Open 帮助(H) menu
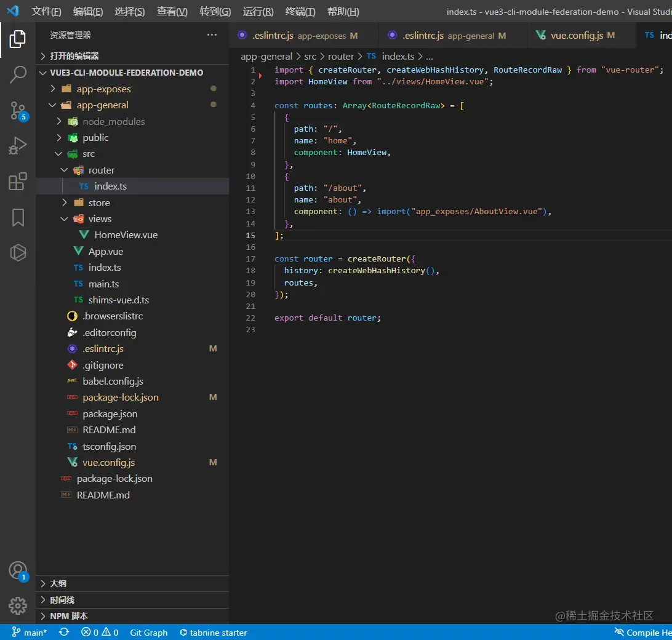The height and width of the screenshot is (640, 672). pyautogui.click(x=343, y=12)
